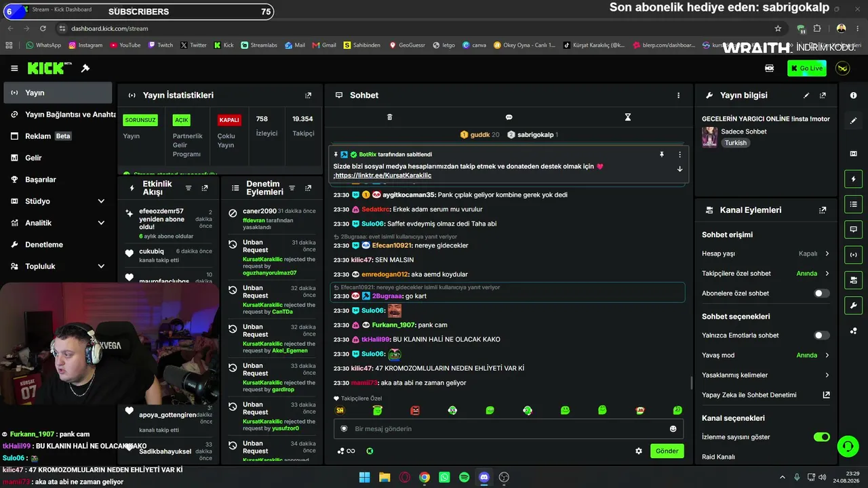This screenshot has height=488, width=868.
Task: Pop out the Denetim Eylemleri panel
Action: point(309,188)
